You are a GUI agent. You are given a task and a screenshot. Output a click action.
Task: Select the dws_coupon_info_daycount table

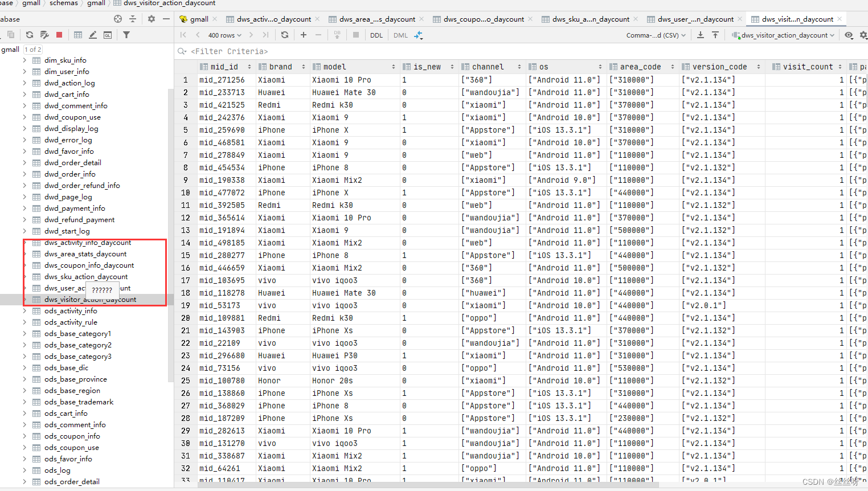click(89, 265)
